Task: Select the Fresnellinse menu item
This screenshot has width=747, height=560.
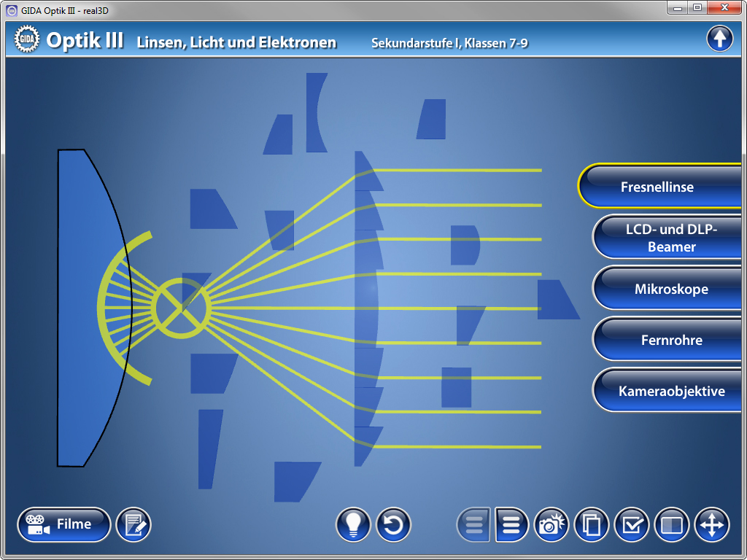Action: point(657,187)
